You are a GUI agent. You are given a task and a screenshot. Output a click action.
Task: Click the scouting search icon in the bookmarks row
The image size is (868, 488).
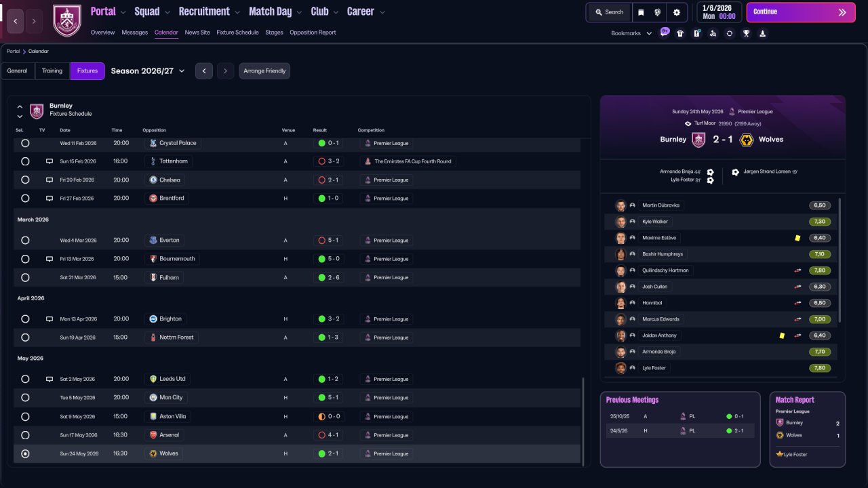coord(713,33)
